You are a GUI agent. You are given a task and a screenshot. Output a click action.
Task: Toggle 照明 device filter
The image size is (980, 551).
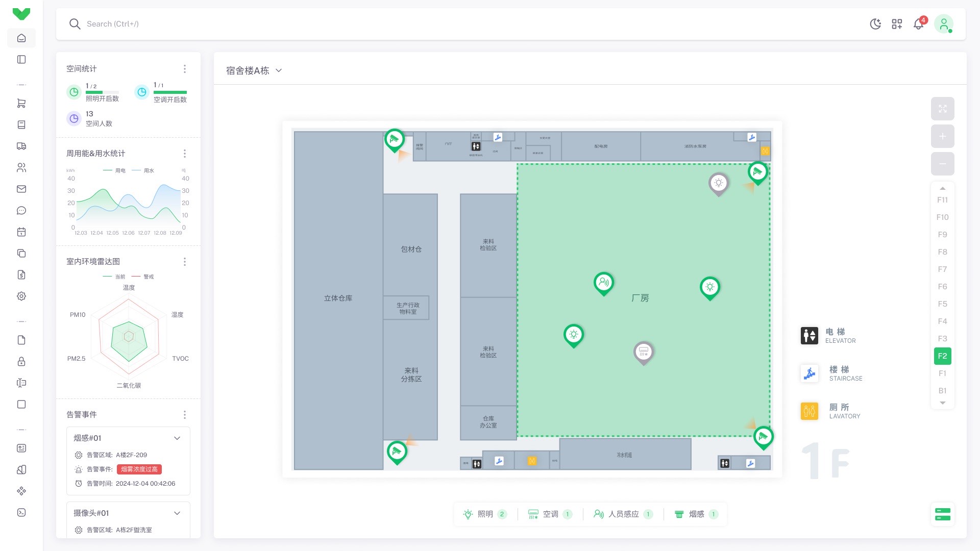[x=484, y=514]
